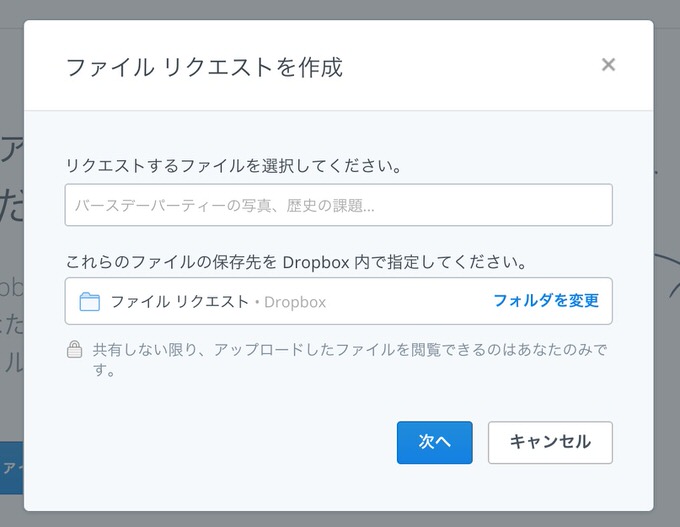The height and width of the screenshot is (527, 680).
Task: Click the gray Dropbox location text
Action: [295, 302]
